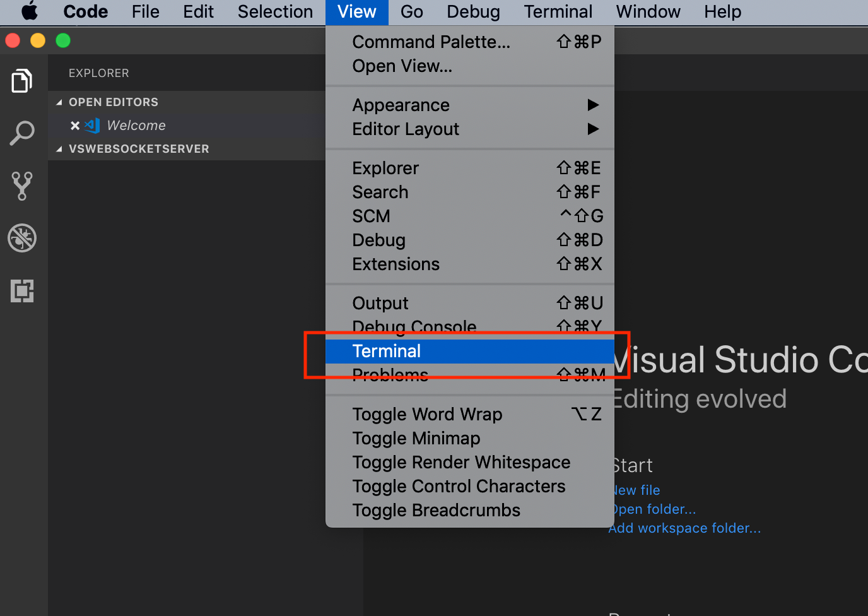Close the open View menu
This screenshot has width=868, height=616.
357,12
